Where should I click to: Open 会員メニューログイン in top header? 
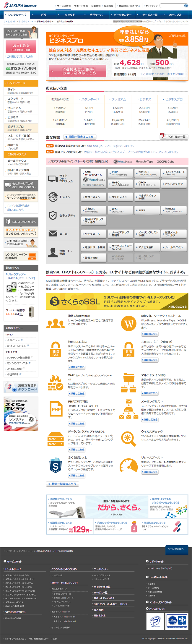pos(128,6)
